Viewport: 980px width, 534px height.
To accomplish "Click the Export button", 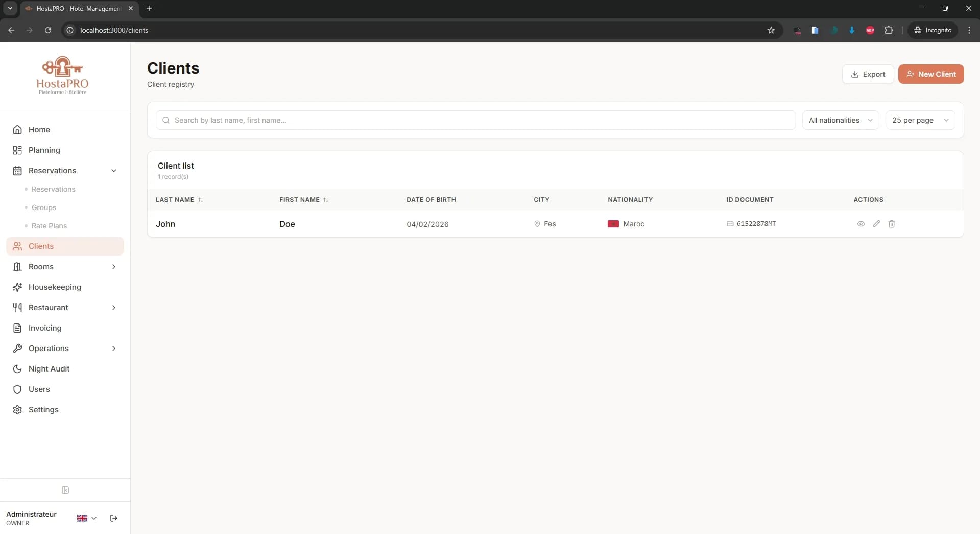I will point(868,74).
